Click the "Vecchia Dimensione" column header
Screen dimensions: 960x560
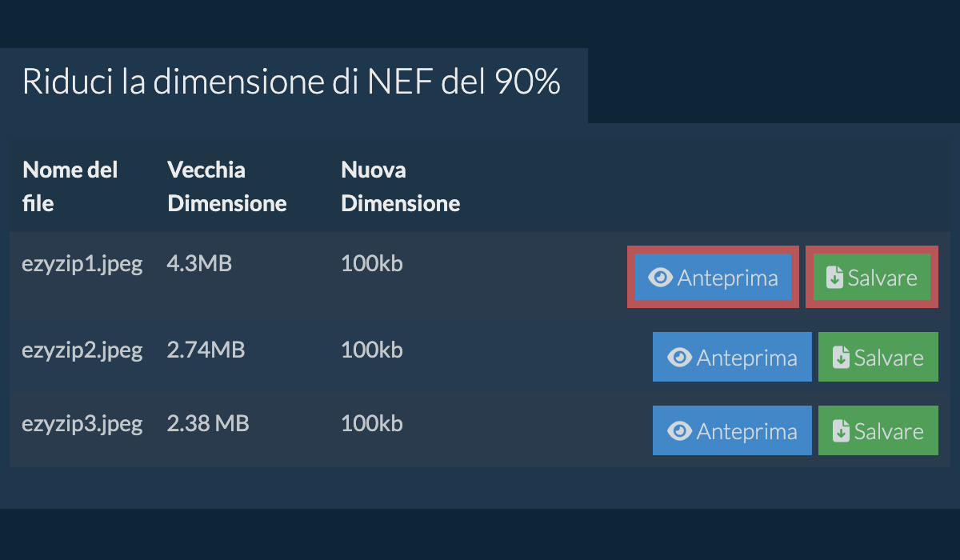(x=226, y=186)
